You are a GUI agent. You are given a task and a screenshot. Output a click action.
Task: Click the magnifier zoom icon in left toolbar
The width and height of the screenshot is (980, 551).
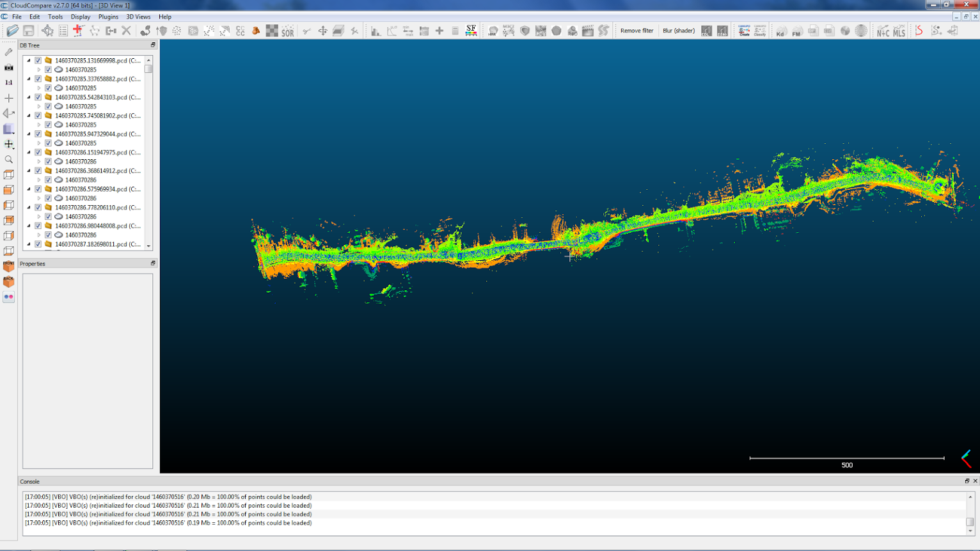(8, 159)
